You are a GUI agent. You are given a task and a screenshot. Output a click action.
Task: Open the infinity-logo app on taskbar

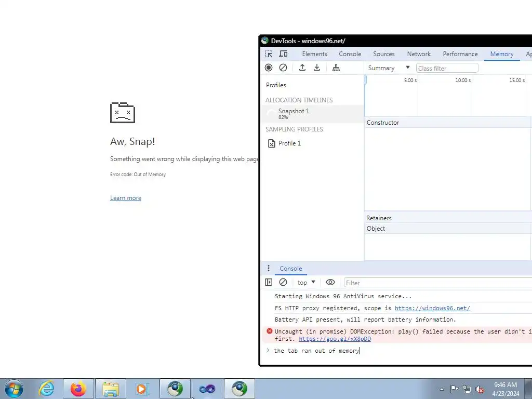207,389
